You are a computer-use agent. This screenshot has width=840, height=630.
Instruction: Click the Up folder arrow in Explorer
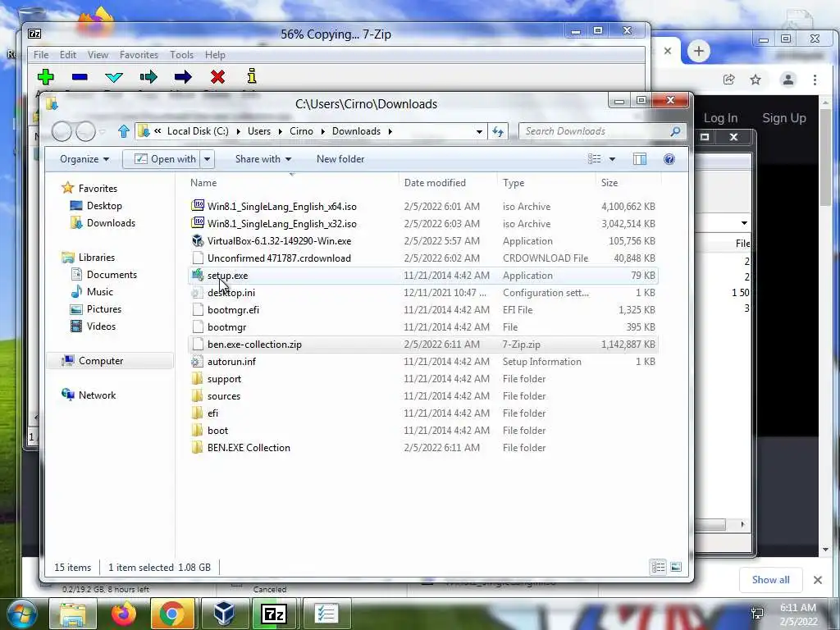point(124,131)
